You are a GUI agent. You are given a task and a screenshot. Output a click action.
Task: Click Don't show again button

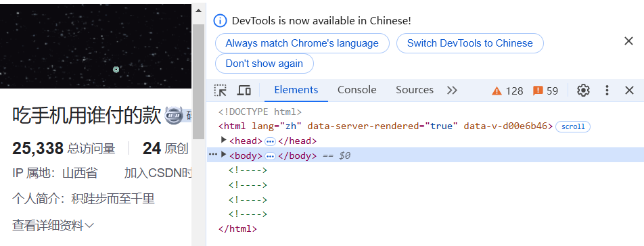[264, 64]
